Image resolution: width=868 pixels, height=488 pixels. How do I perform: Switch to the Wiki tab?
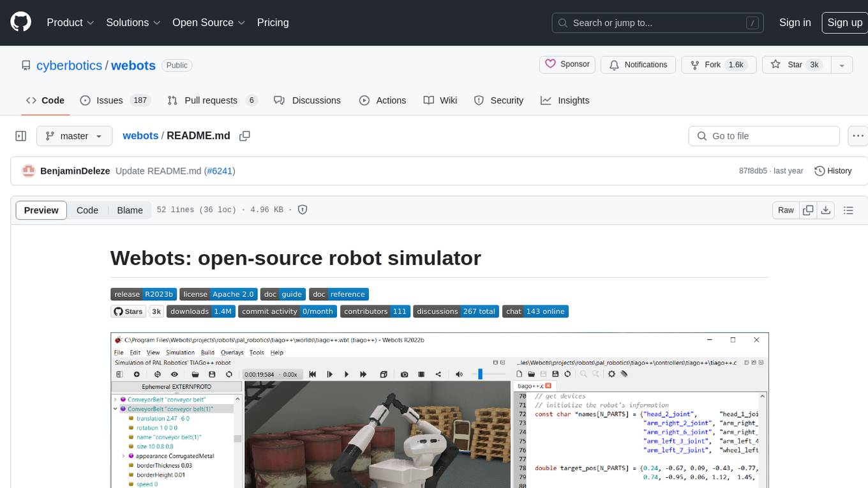(x=440, y=100)
